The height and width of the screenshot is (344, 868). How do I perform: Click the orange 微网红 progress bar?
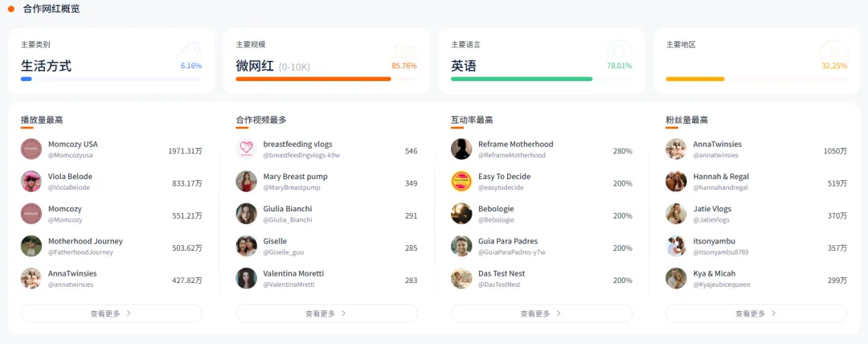pos(313,79)
